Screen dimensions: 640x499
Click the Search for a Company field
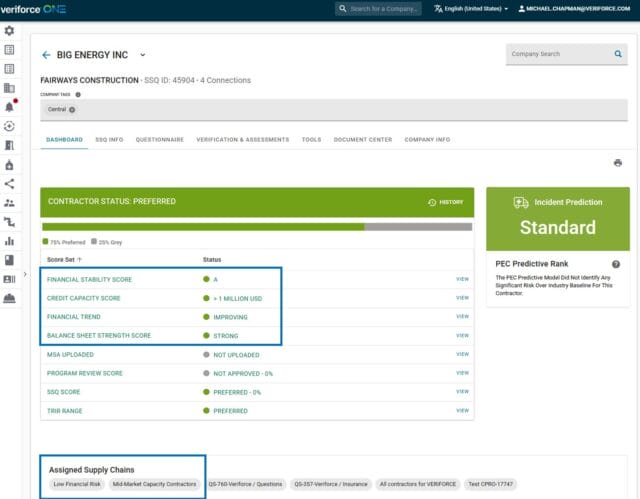[378, 9]
